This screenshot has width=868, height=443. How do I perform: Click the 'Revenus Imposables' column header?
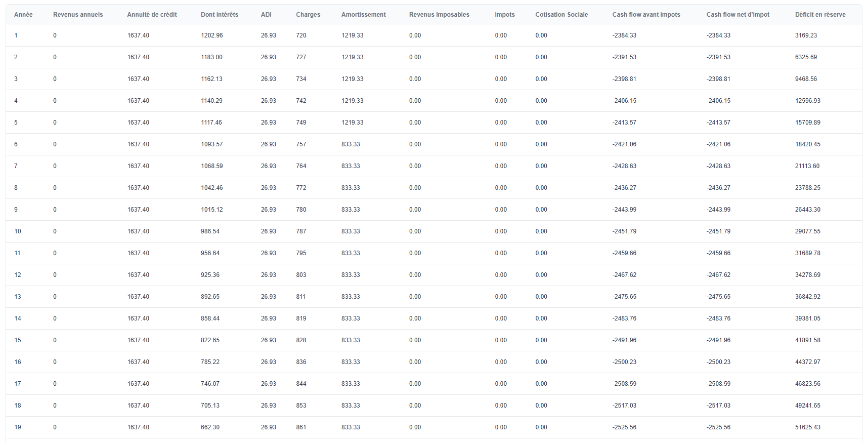pos(439,15)
